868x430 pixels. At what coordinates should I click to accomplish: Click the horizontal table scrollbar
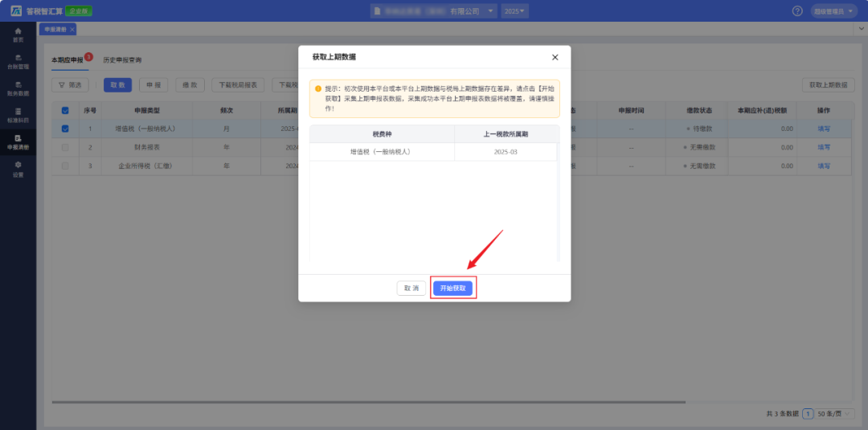[x=369, y=403]
